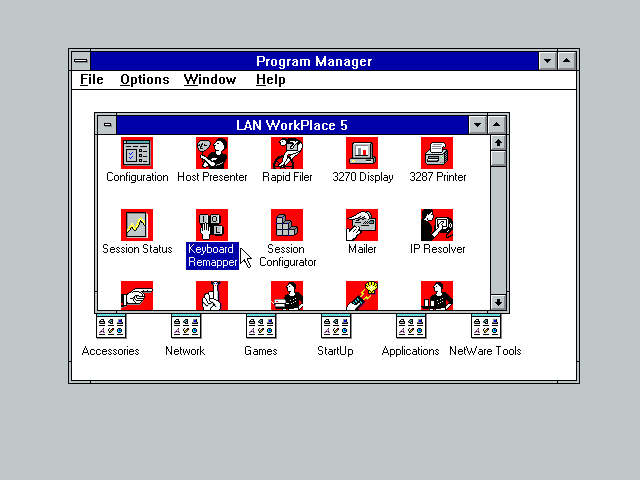640x480 pixels.
Task: Open the Window menu
Action: pyautogui.click(x=210, y=80)
